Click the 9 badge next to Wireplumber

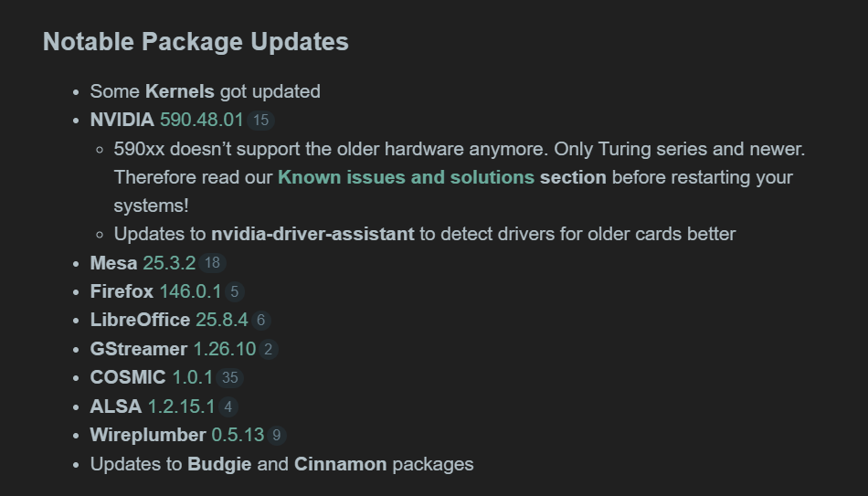tap(276, 436)
